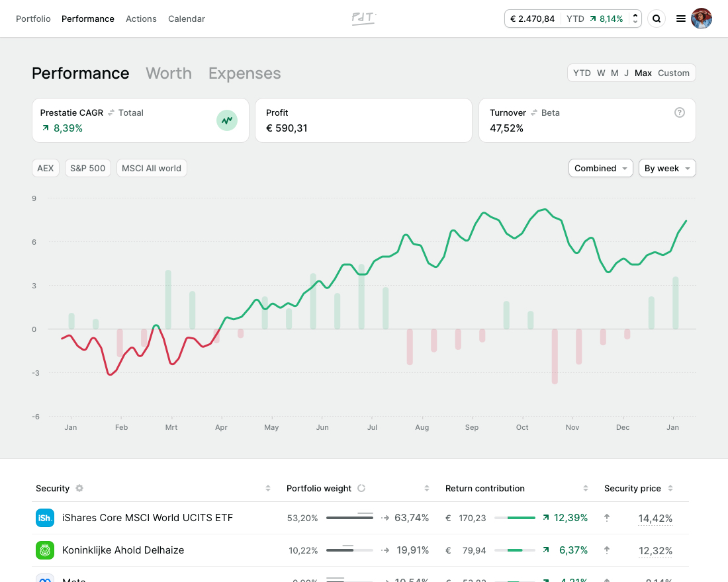The width and height of the screenshot is (728, 582).
Task: Toggle the AEX benchmark comparison
Action: (x=46, y=168)
